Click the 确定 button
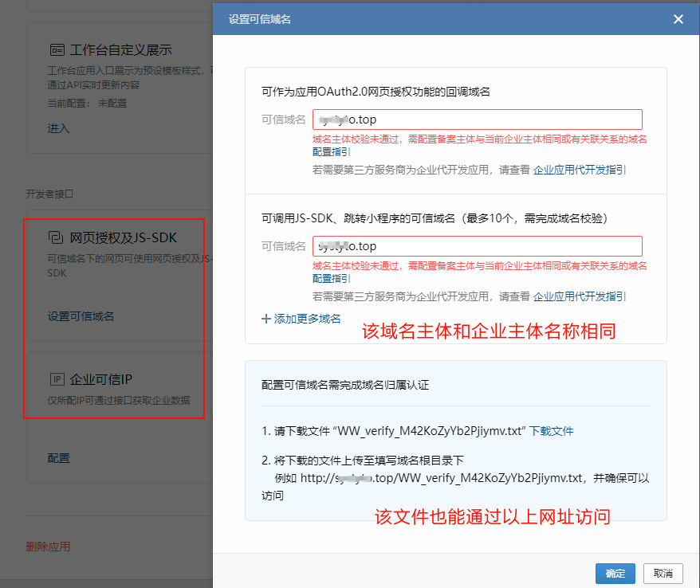 tap(615, 574)
